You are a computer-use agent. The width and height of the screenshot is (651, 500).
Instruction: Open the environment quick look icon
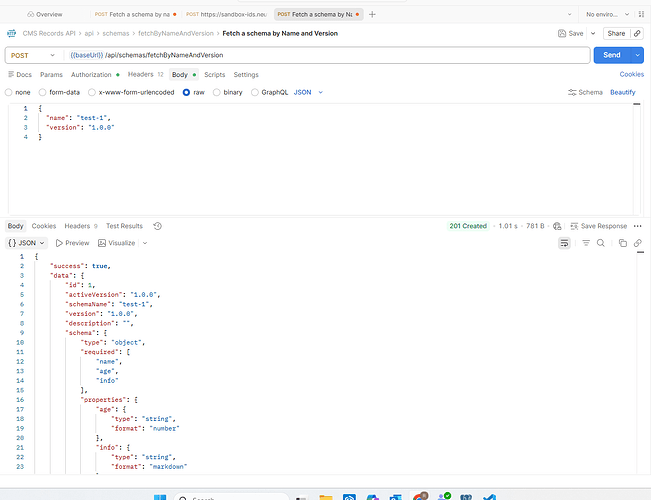tap(641, 14)
